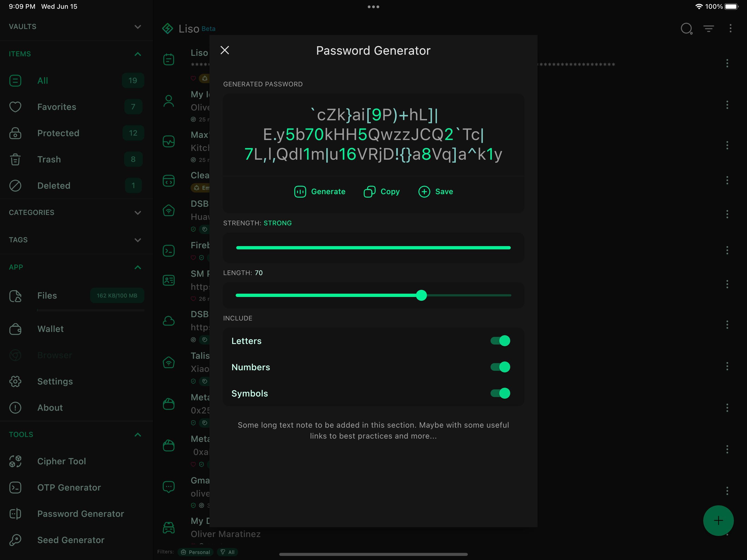Viewport: 747px width, 560px height.
Task: Open the Seed Generator
Action: (x=71, y=540)
